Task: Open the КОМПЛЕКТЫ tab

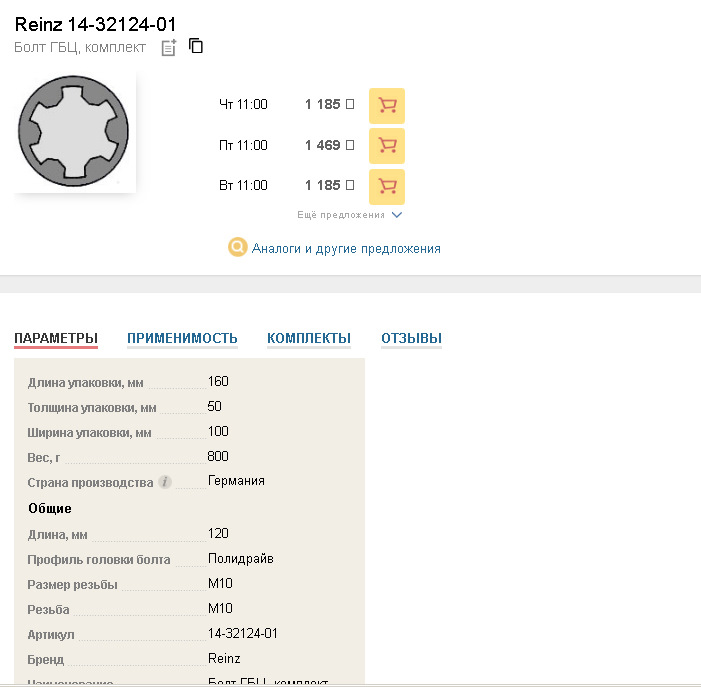Action: point(308,338)
